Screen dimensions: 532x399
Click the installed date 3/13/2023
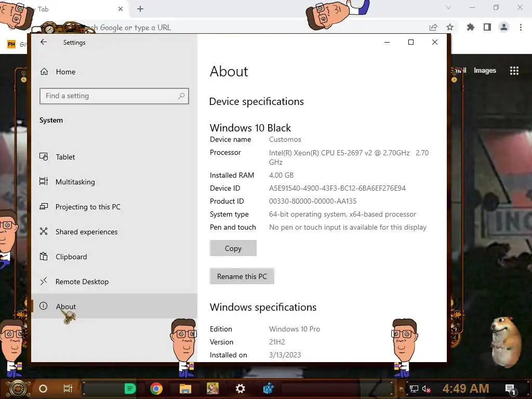click(285, 355)
